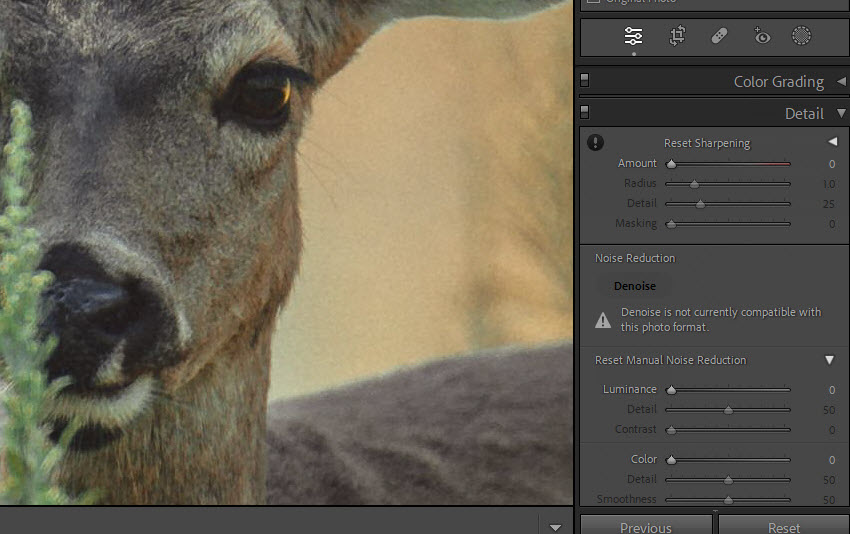Click the Color Detail slider handle

729,480
